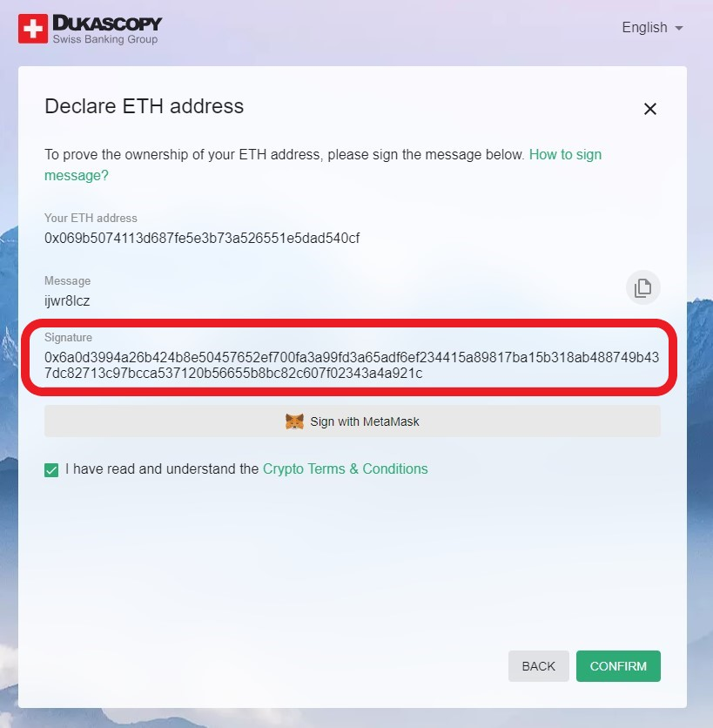Open the How to sign message link
This screenshot has height=728, width=713.
pos(323,165)
